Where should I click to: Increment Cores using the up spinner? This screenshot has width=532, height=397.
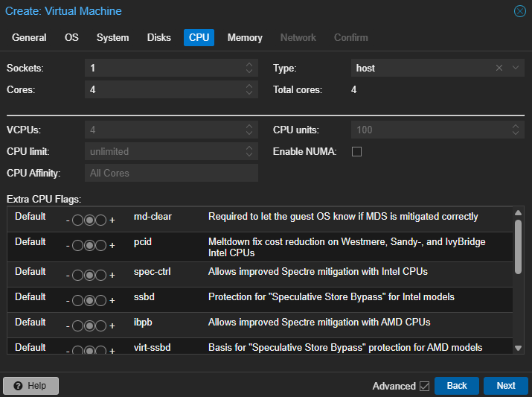[x=249, y=86]
